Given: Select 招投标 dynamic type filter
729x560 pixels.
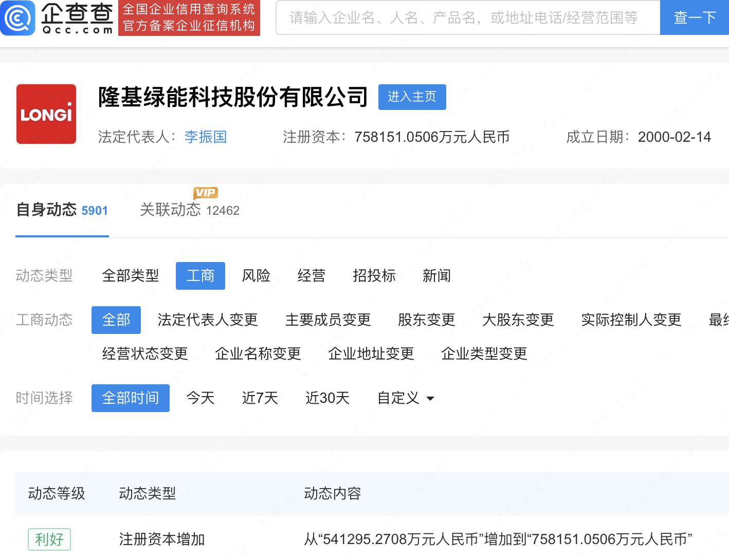Looking at the screenshot, I should coord(374,276).
